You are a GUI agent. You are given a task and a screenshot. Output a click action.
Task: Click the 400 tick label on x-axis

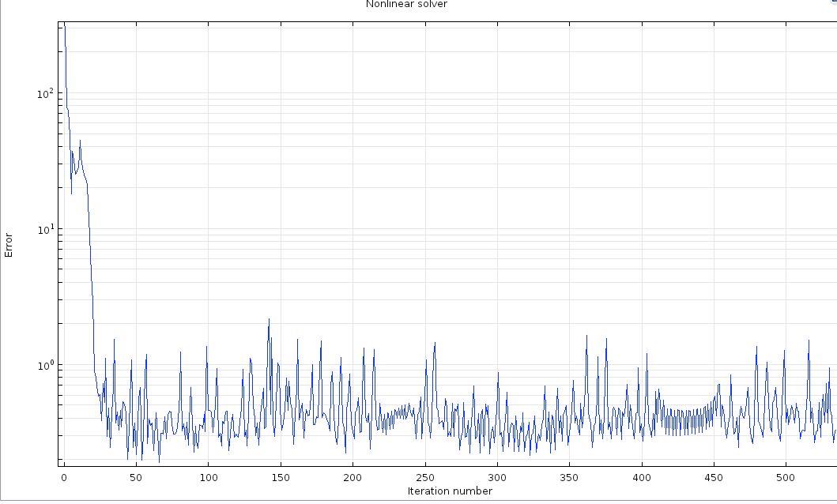(642, 477)
